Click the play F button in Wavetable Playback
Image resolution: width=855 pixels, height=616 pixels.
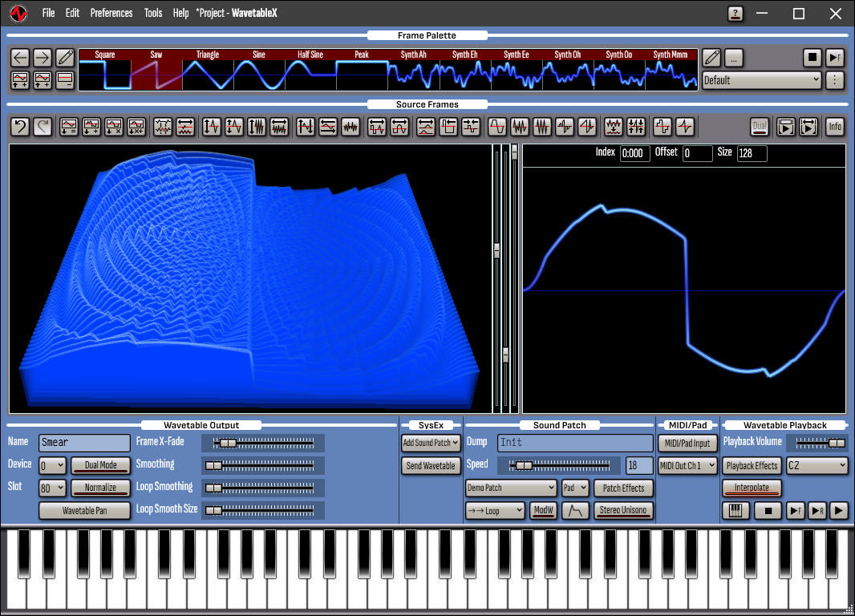pos(796,511)
